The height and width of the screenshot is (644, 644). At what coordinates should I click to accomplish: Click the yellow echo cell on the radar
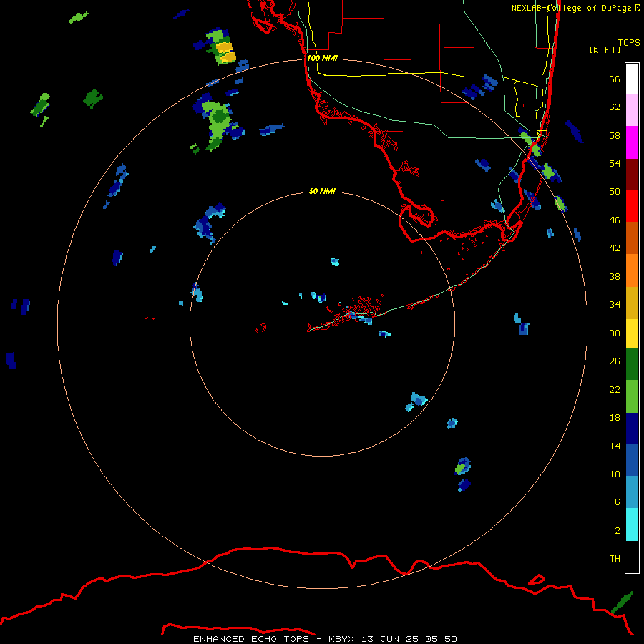pyautogui.click(x=226, y=52)
